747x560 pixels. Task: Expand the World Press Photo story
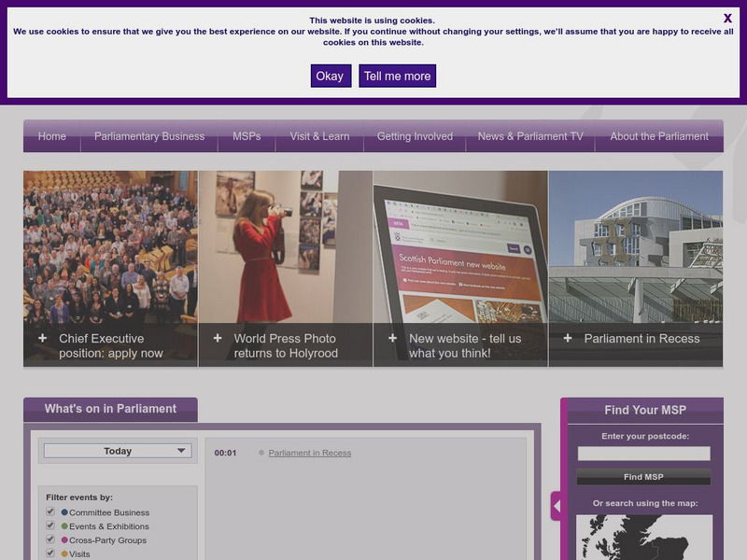tap(217, 339)
